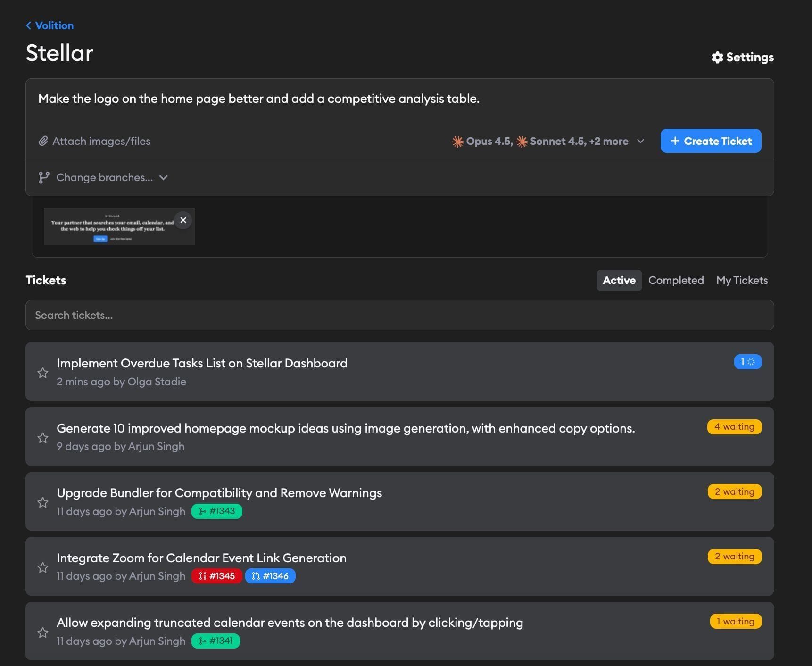Star the Integrate Zoom ticket
This screenshot has width=812, height=666.
[43, 567]
